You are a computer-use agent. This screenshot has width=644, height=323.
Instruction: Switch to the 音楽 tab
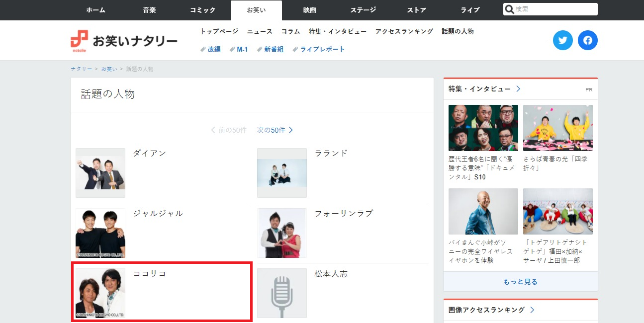click(149, 10)
